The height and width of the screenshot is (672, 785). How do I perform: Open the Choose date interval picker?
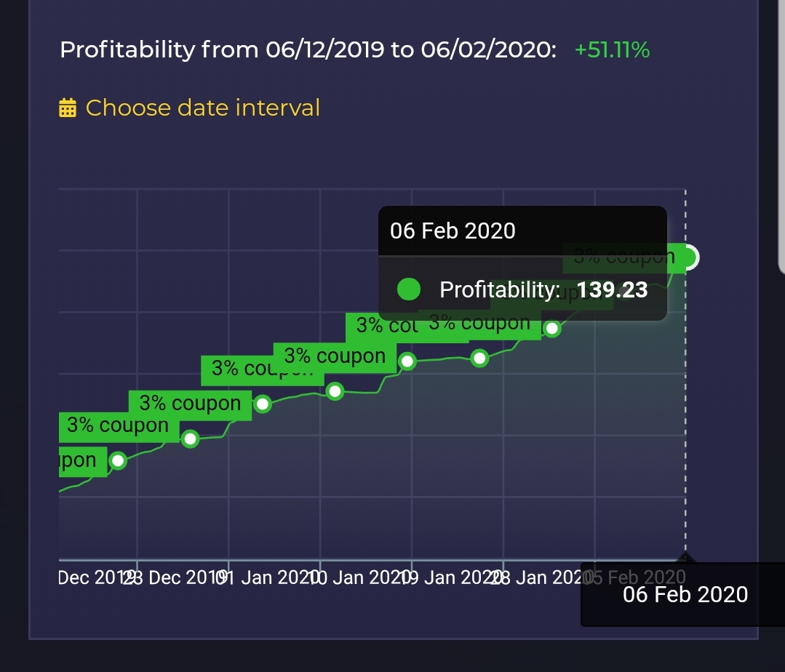click(202, 108)
